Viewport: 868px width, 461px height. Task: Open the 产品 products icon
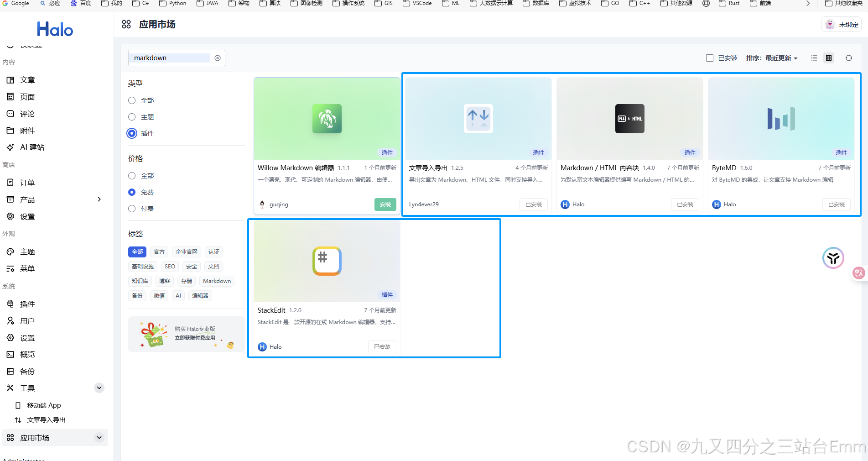tap(10, 199)
